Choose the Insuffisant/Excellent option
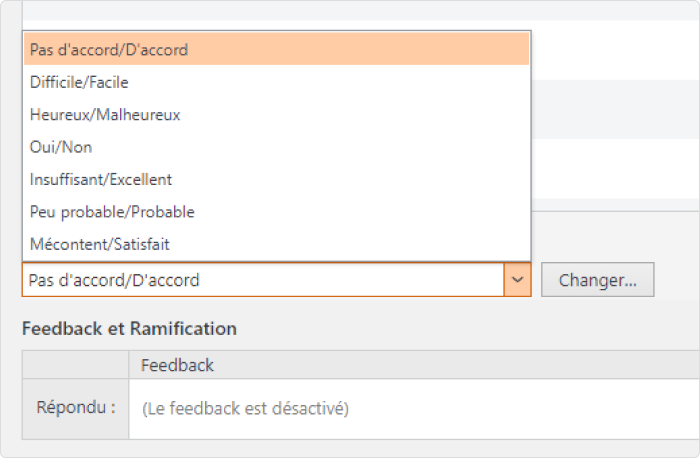Viewport: 700px width, 459px height. coord(101,180)
